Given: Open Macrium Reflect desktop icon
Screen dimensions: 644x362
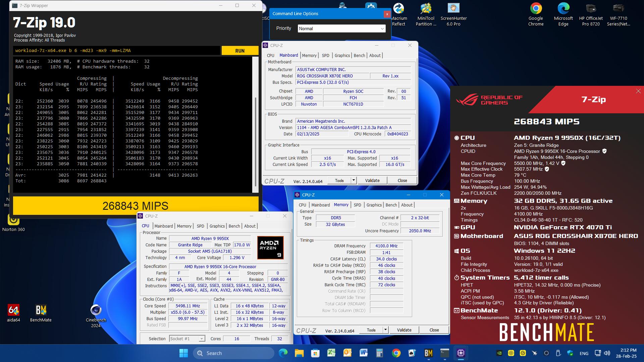Looking at the screenshot, I should point(398,14).
